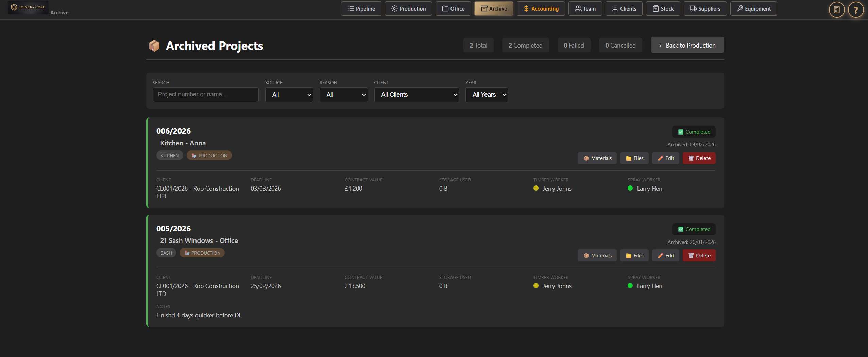Click Back to Production button
Image resolution: width=868 pixels, height=357 pixels.
click(687, 45)
